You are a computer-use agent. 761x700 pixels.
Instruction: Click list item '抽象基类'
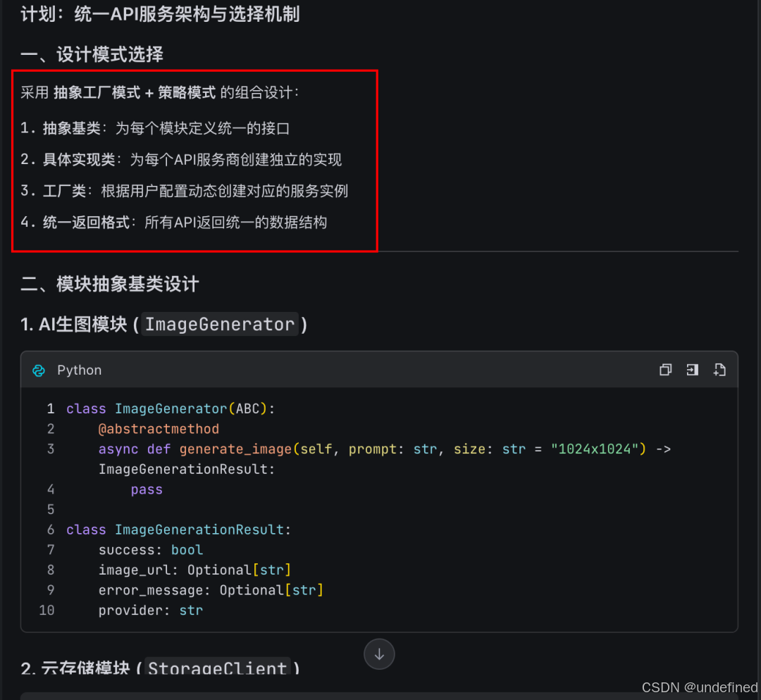coord(155,128)
